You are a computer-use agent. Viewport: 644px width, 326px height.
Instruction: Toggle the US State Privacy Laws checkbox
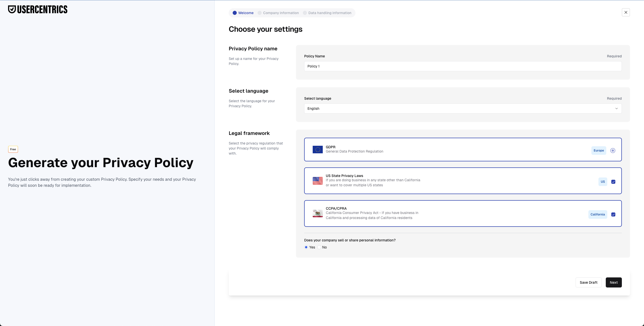coord(613,182)
